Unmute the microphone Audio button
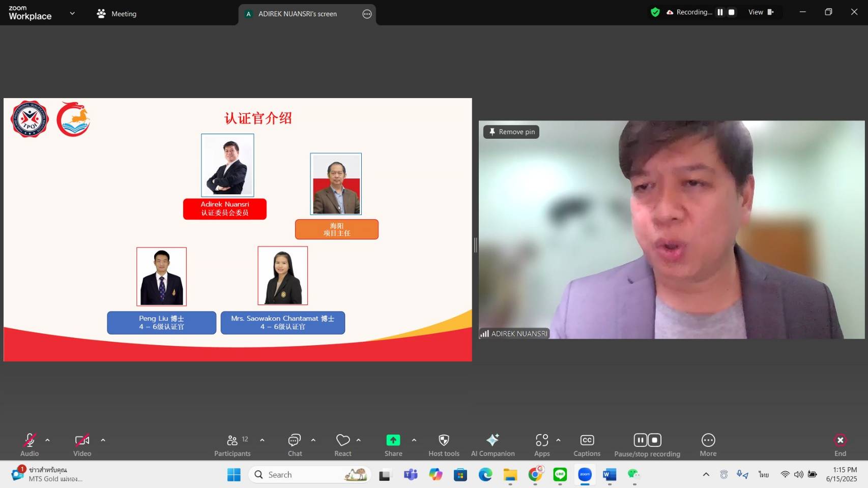The height and width of the screenshot is (488, 868). pyautogui.click(x=30, y=445)
